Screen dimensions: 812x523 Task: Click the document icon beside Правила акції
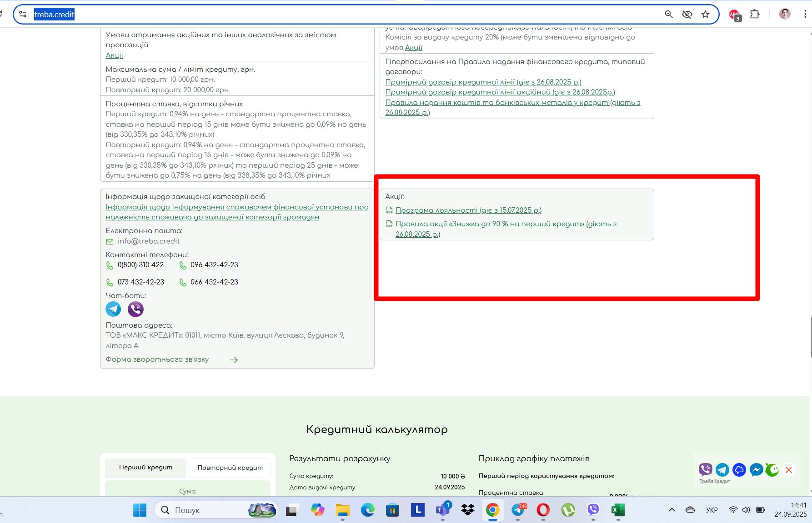(389, 224)
